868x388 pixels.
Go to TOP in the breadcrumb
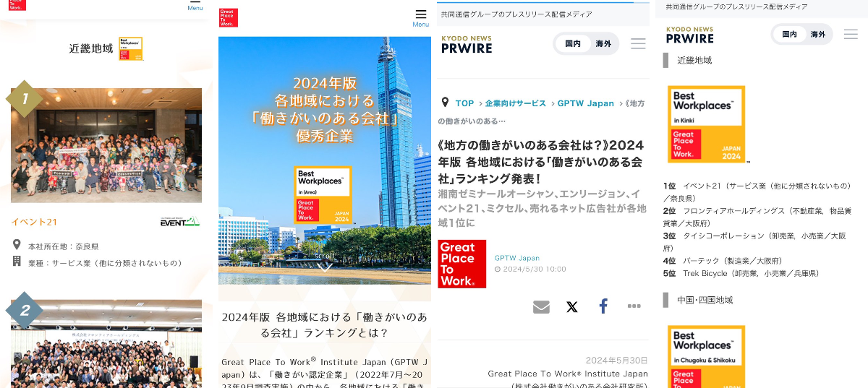click(464, 103)
